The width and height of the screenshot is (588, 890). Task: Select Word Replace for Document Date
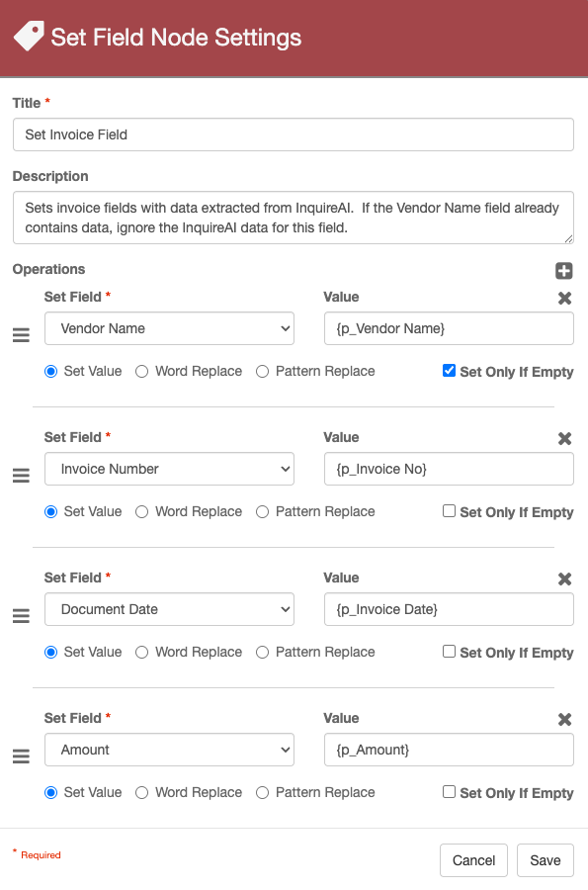pyautogui.click(x=141, y=653)
